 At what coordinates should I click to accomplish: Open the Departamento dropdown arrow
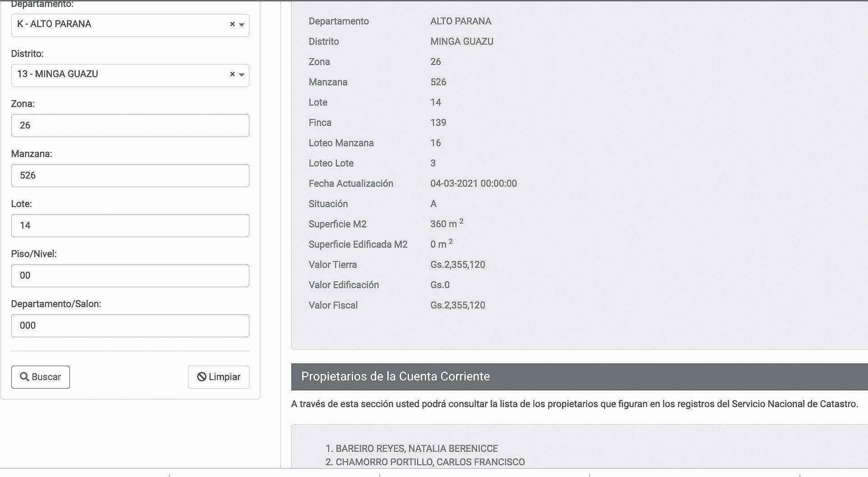point(242,25)
